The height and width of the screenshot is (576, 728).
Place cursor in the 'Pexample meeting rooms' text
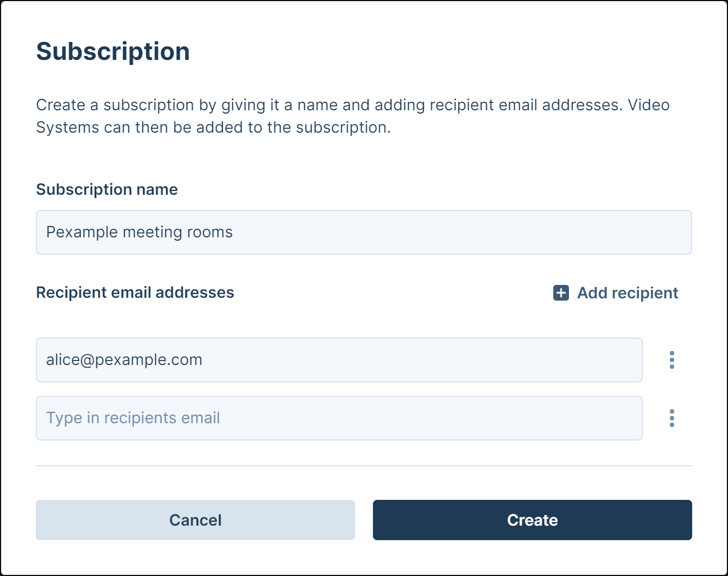pos(139,232)
